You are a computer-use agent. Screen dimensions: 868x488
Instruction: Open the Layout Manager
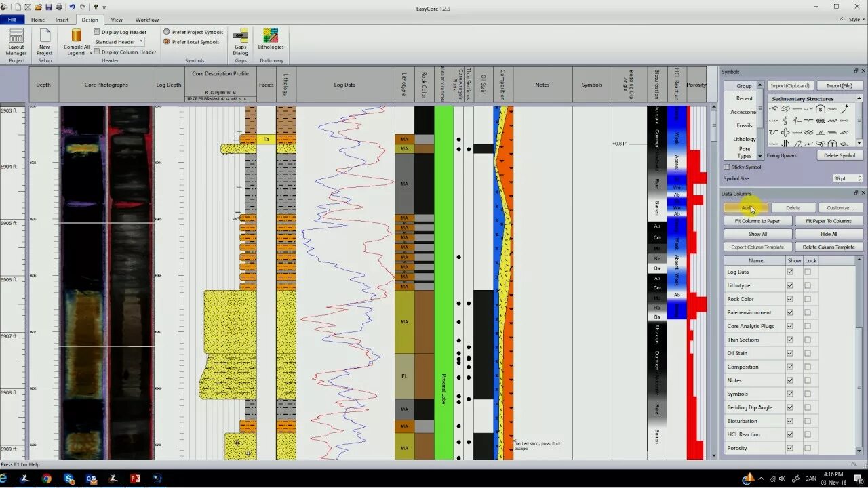pos(16,41)
